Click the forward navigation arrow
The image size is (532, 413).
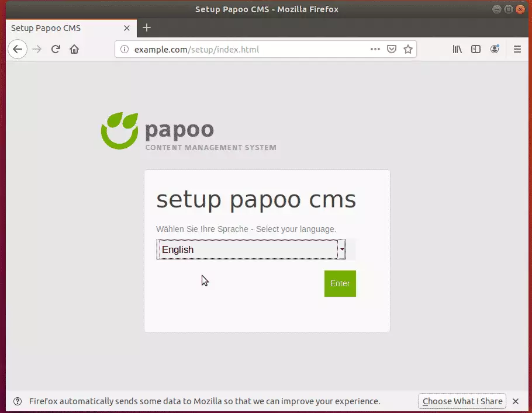(37, 50)
